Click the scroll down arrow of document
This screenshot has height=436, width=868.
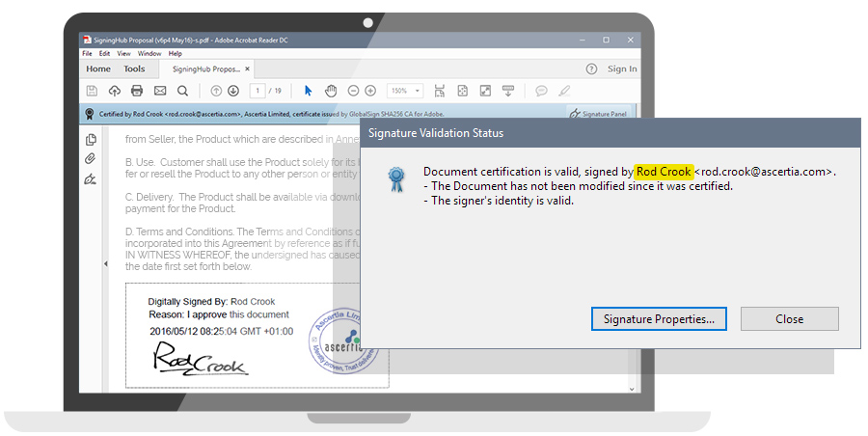pyautogui.click(x=632, y=389)
